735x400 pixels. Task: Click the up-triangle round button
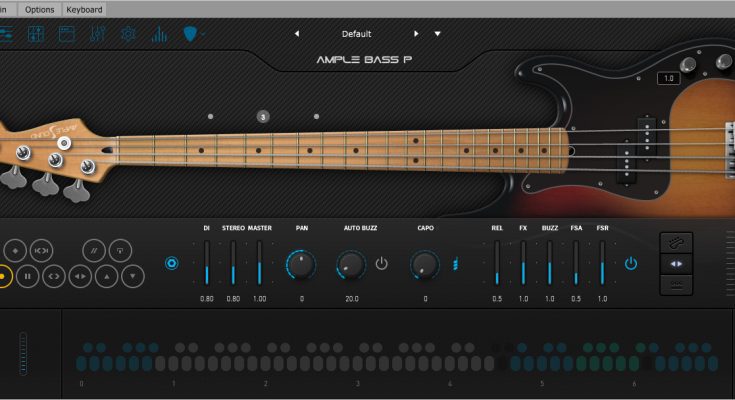(x=106, y=275)
